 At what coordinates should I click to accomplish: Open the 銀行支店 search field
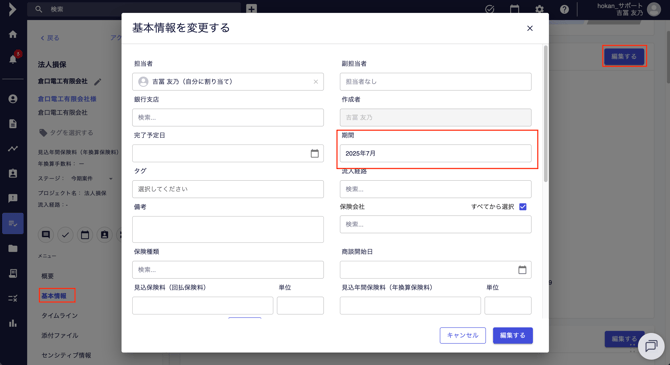228,118
